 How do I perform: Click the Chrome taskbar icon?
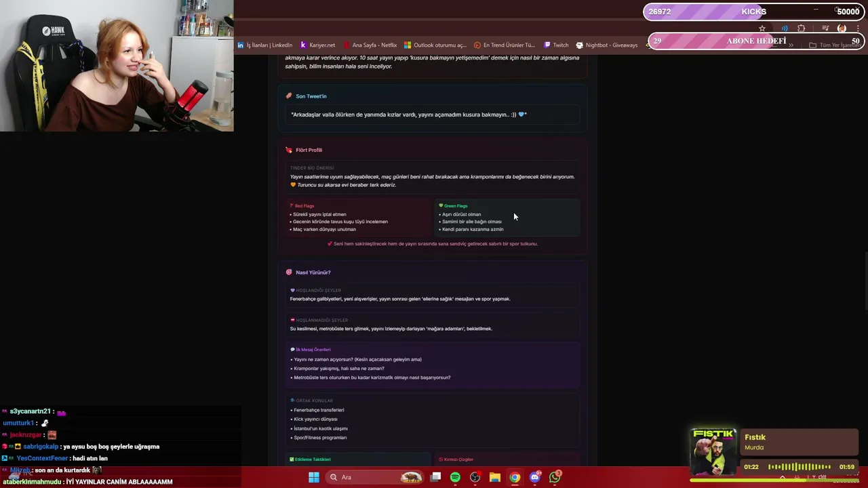515,477
